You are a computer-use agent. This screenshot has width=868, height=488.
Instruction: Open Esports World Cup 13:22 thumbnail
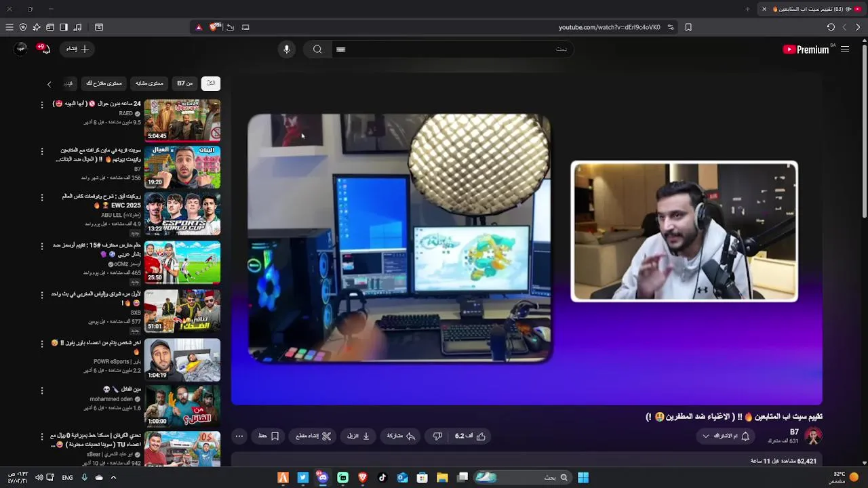coord(182,213)
